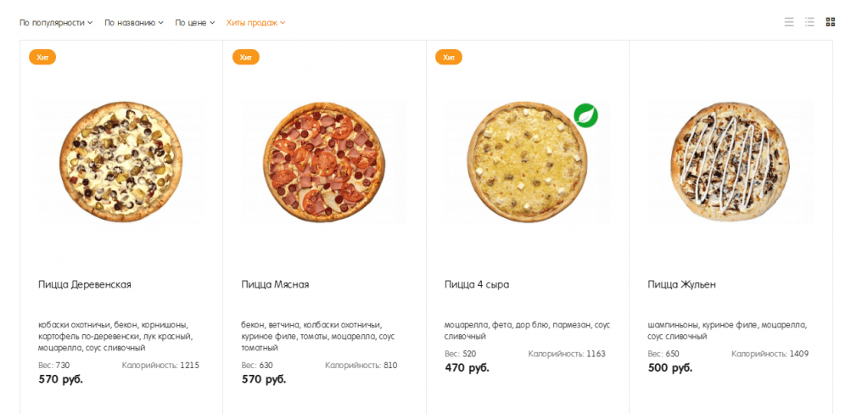Open the 'По популярности' sort dropdown
868x414 pixels.
pyautogui.click(x=56, y=23)
